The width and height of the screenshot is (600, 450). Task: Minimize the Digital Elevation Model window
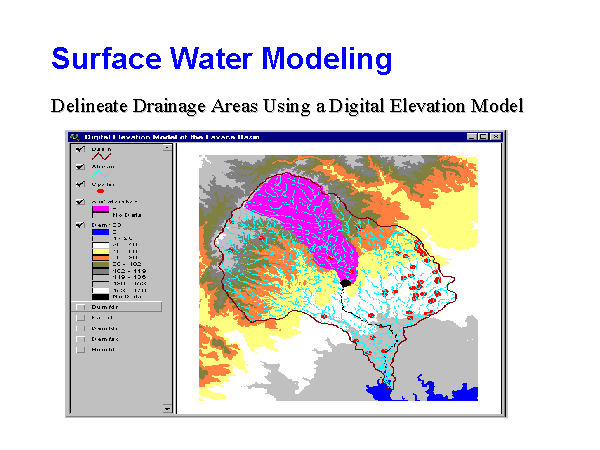coord(471,136)
